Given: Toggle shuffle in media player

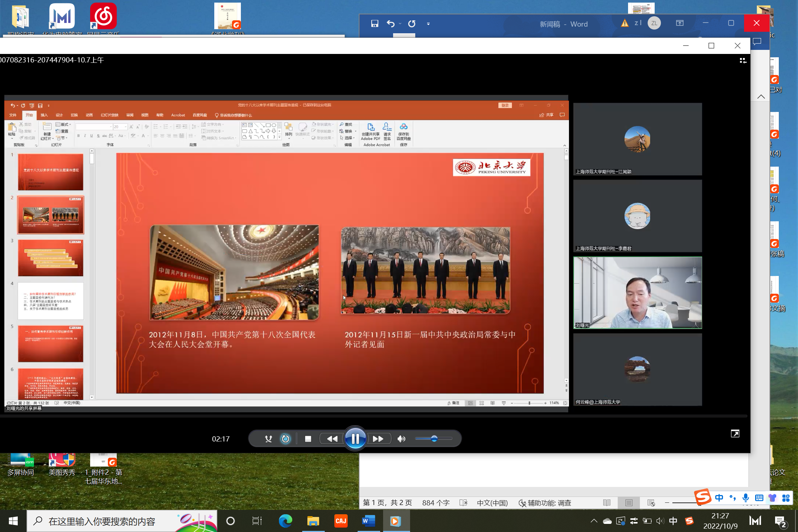Looking at the screenshot, I should click(x=269, y=439).
